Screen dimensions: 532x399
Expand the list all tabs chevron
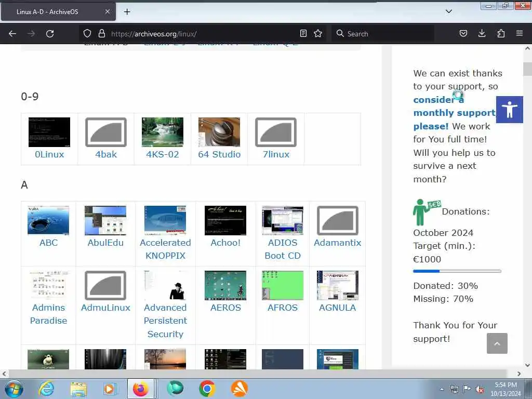[448, 11]
